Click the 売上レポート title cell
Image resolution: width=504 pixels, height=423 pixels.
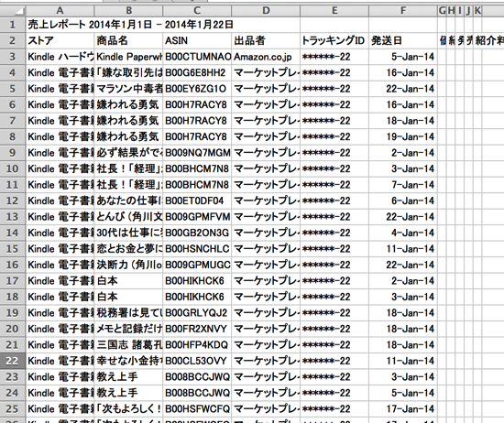click(x=130, y=25)
